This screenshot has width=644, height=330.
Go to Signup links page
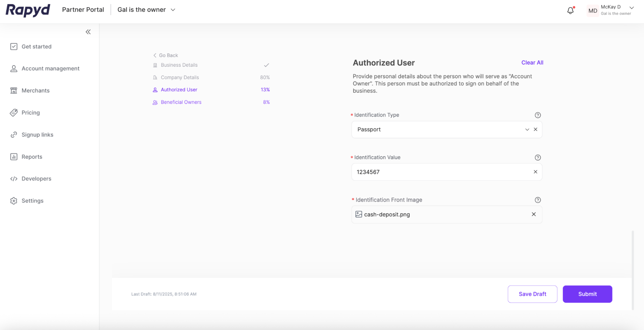(37, 135)
